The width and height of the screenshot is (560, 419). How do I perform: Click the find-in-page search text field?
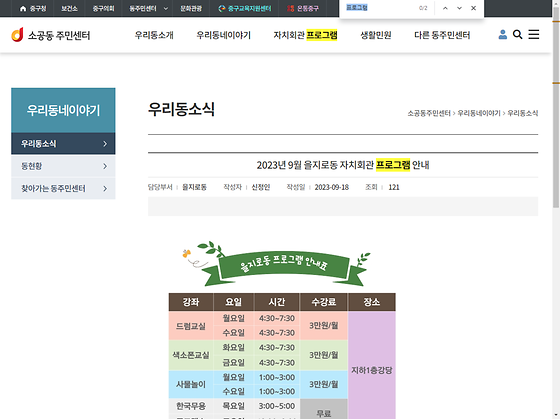pyautogui.click(x=379, y=8)
